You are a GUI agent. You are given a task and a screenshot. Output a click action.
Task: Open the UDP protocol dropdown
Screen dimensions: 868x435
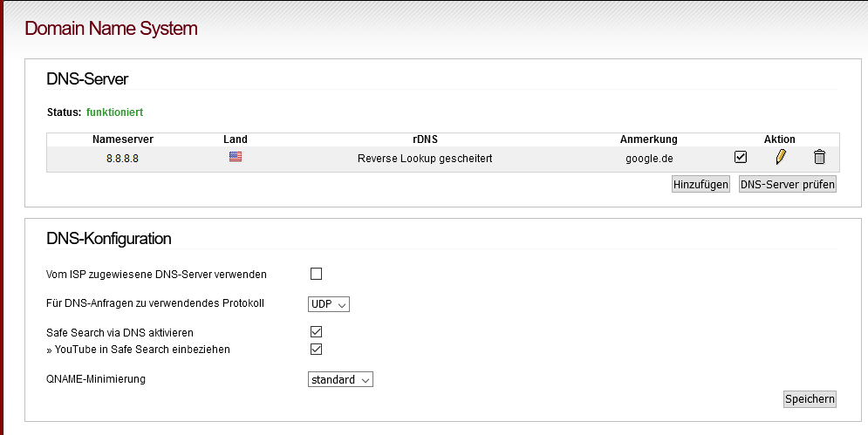(329, 304)
